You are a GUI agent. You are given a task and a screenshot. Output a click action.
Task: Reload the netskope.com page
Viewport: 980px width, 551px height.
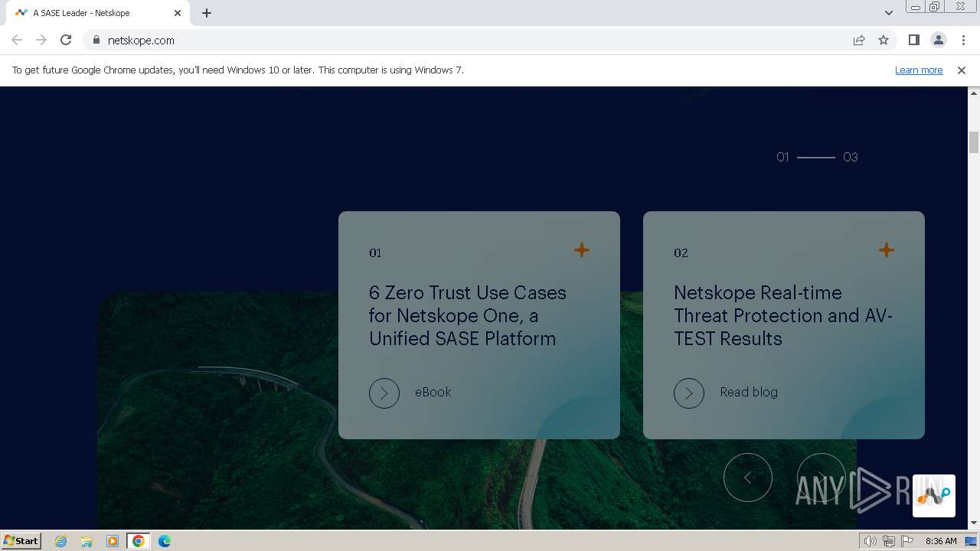[66, 40]
